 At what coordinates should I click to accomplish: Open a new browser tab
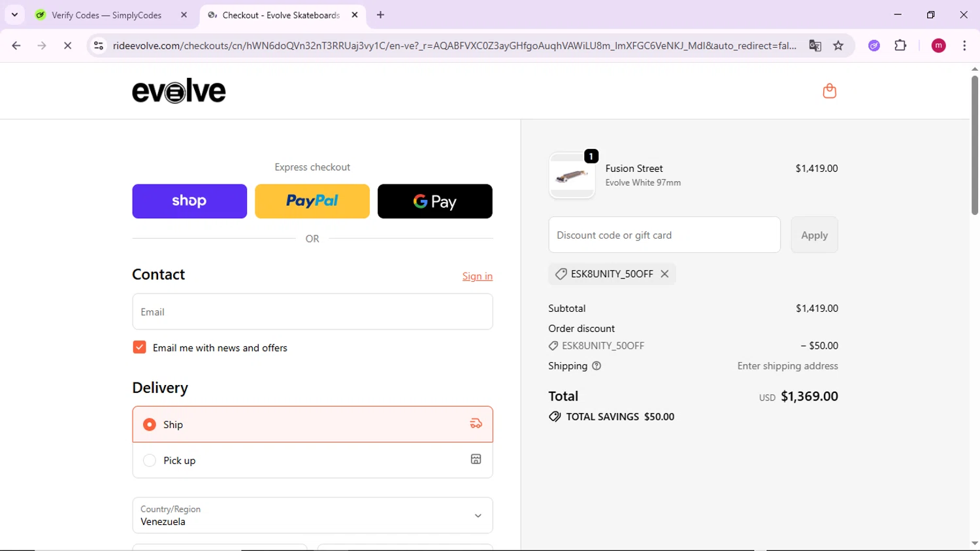(x=381, y=15)
